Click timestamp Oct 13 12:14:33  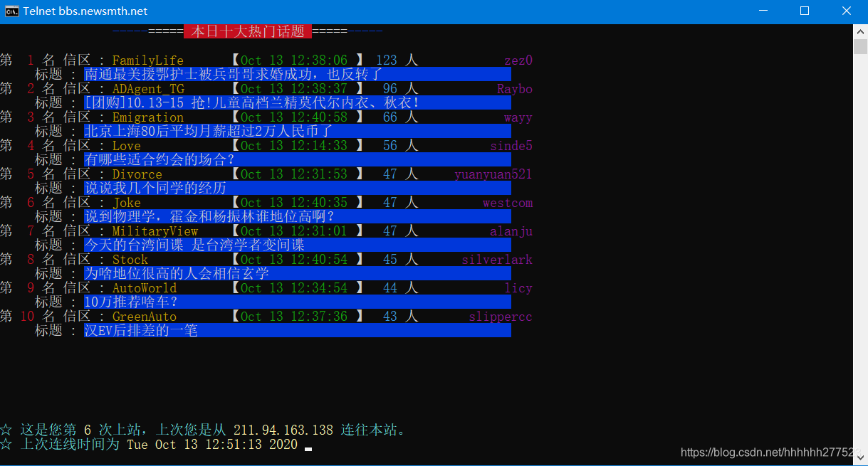coord(294,146)
